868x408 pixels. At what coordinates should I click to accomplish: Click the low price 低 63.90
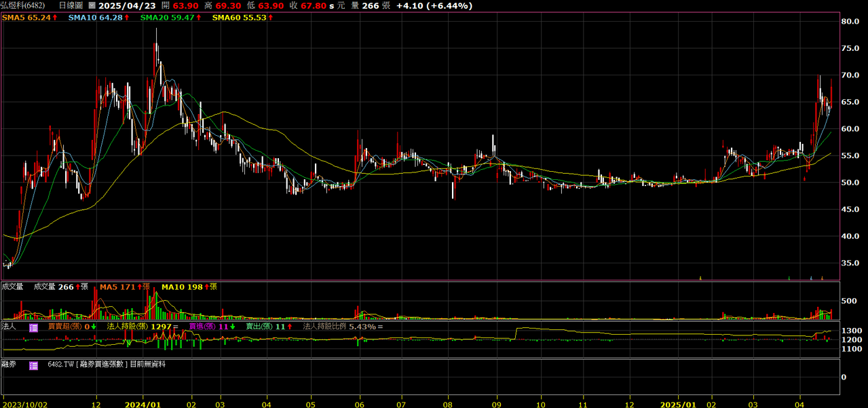point(265,5)
